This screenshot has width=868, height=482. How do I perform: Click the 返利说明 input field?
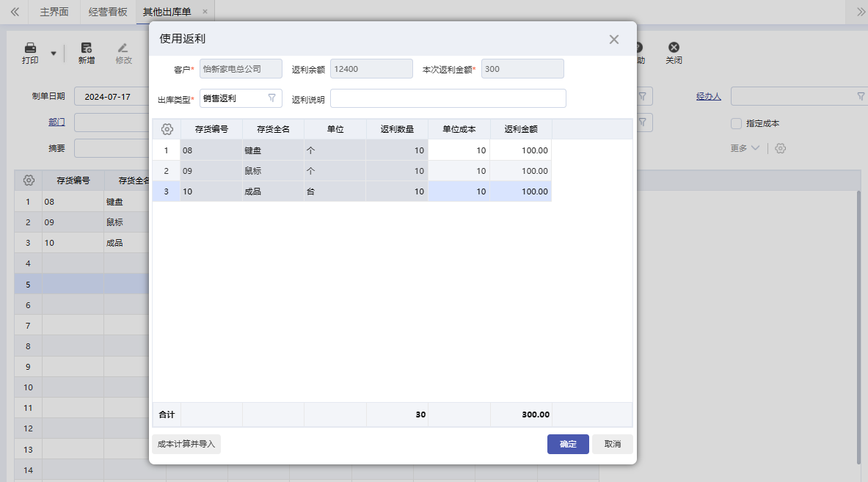click(448, 98)
